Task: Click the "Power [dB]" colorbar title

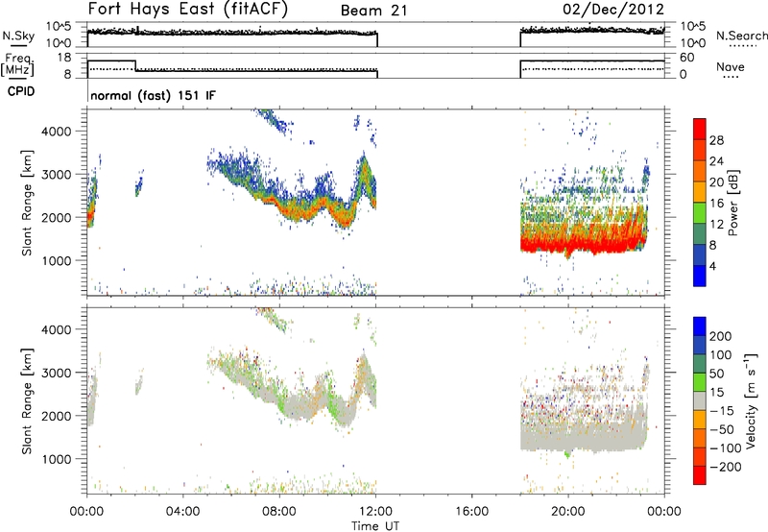Action: coord(733,203)
